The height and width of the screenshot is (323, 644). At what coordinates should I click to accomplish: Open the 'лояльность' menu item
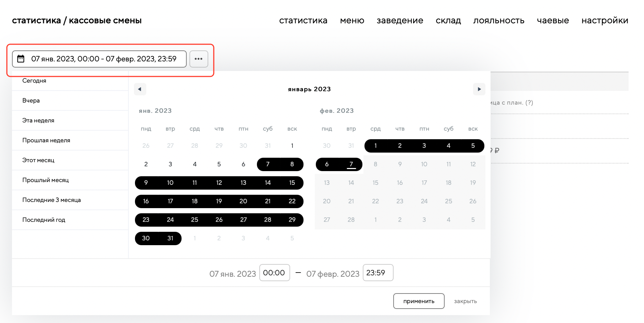coord(498,21)
